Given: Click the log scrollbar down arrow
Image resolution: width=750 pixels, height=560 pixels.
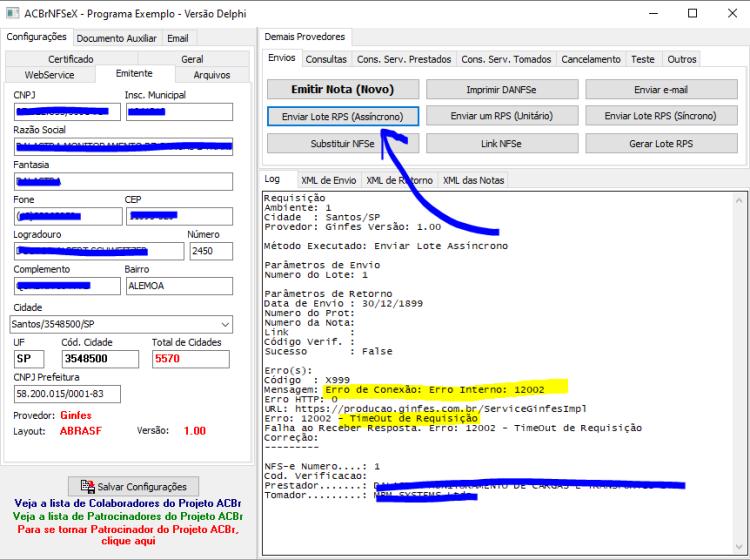Looking at the screenshot, I should tap(739, 547).
